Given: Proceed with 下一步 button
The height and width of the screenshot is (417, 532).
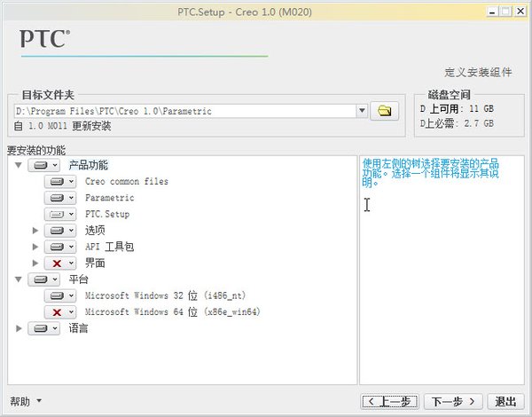Looking at the screenshot, I should coord(453,402).
